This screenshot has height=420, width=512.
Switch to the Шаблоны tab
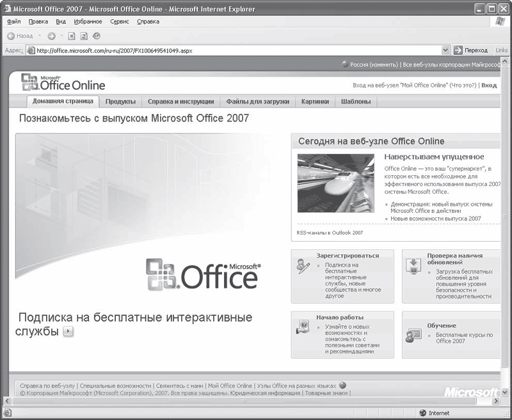(356, 102)
